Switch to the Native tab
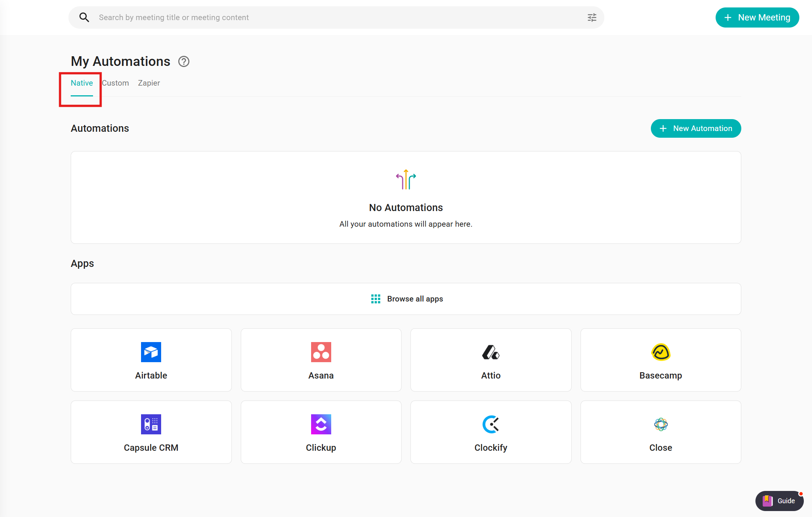 pos(82,83)
